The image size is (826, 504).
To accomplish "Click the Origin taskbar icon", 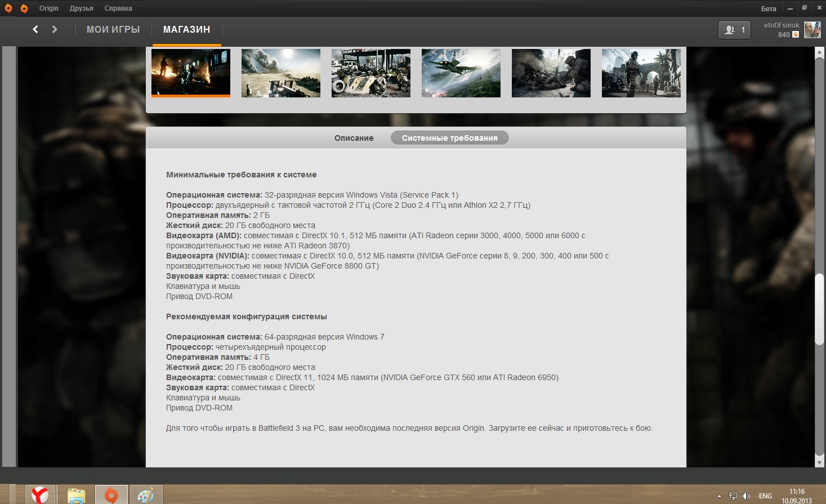I will tap(111, 494).
